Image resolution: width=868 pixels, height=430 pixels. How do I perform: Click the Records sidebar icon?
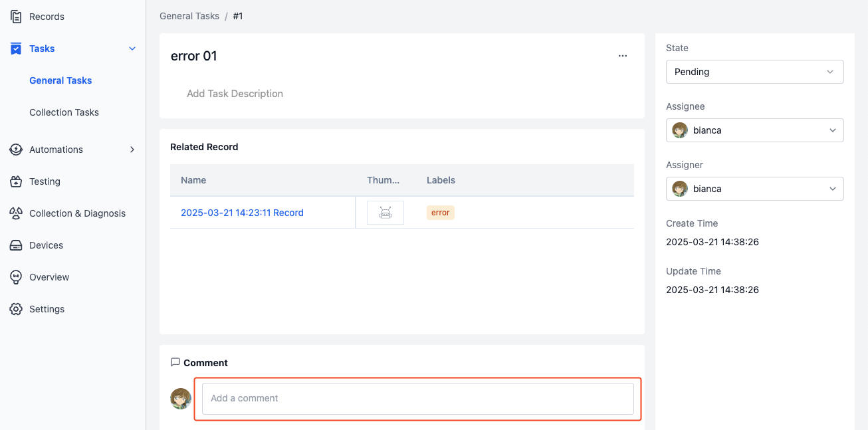[16, 17]
